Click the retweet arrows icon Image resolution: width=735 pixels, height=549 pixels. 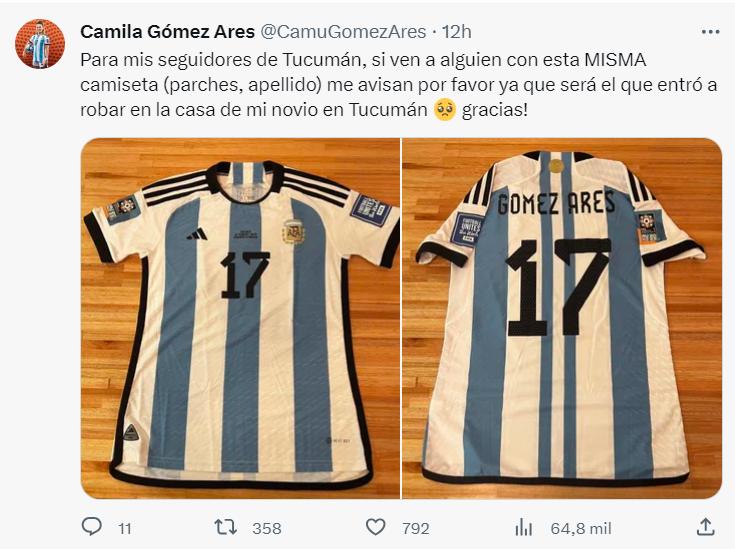(x=225, y=527)
